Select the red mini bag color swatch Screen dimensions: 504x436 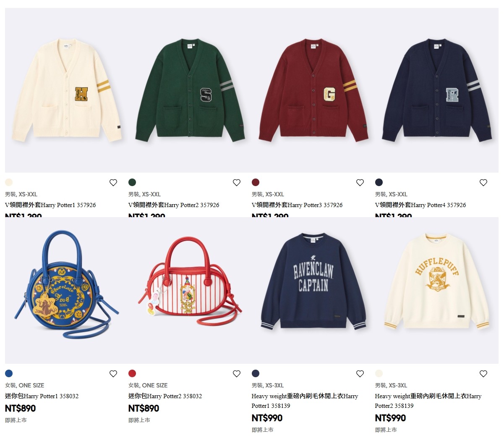coord(132,373)
